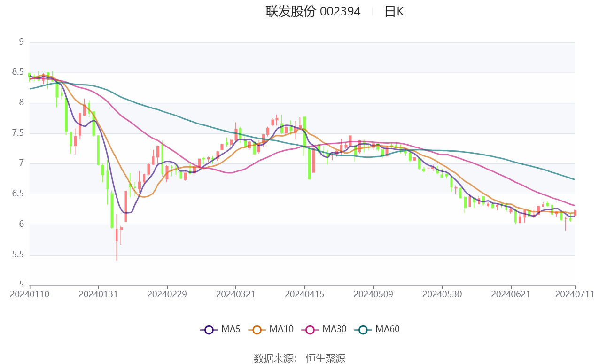Viewport: 599px width, 364px height.
Task: Select the 20240621 date axis label
Action: click(x=511, y=294)
